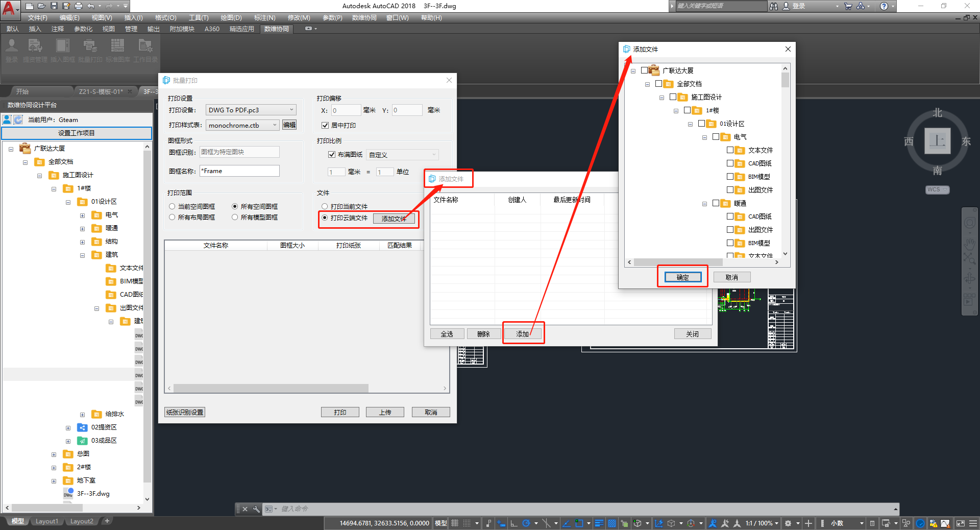Click 添加 button in file list dialog
Viewport: 980px width, 530px height.
(523, 334)
